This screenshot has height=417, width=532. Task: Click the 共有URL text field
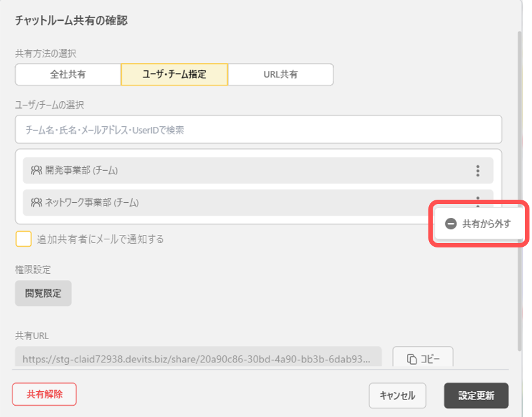pyautogui.click(x=198, y=359)
